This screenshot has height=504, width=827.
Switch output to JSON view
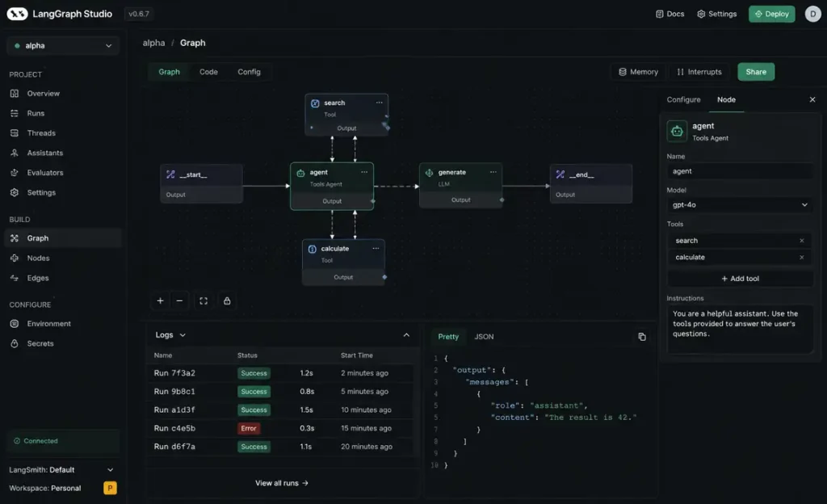click(x=484, y=336)
